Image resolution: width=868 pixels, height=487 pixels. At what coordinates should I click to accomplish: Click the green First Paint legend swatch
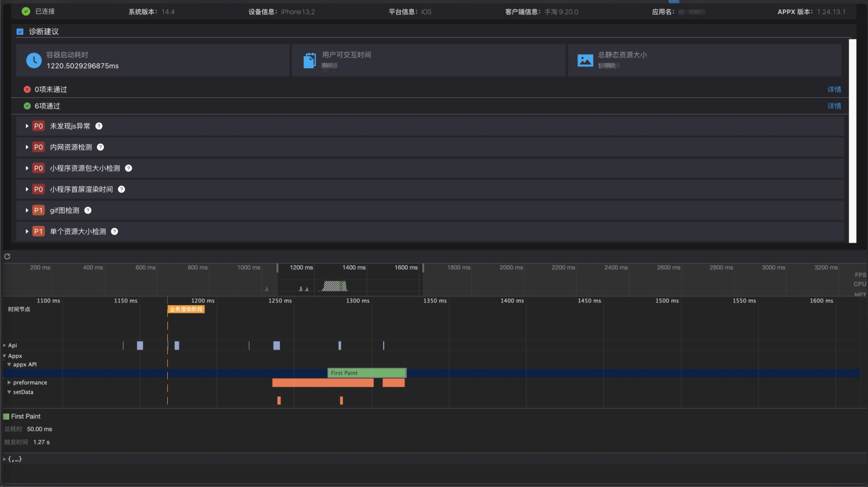pos(6,416)
